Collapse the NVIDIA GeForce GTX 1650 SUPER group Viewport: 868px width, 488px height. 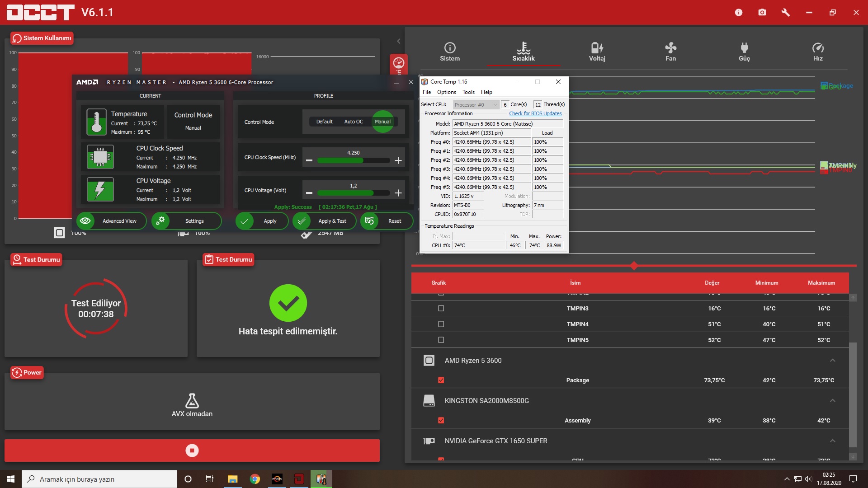[833, 441]
